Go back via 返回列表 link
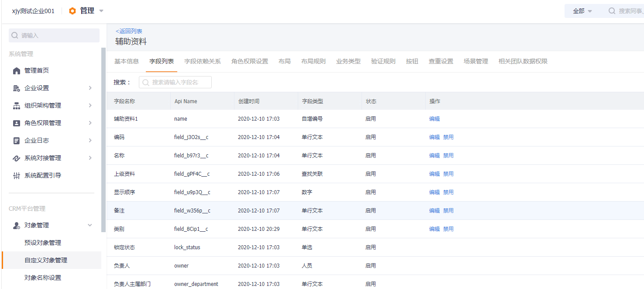This screenshot has height=289, width=644. (129, 31)
